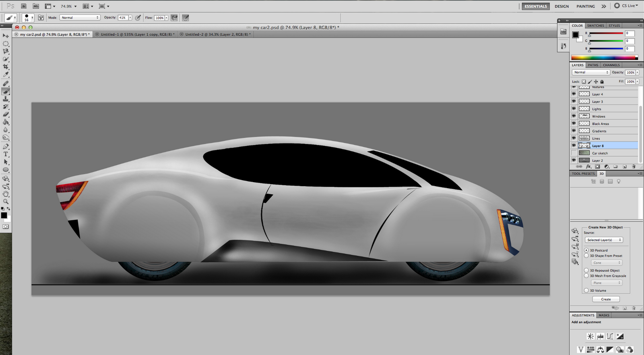Add a Brightness/Contrast adjustment

pyautogui.click(x=590, y=337)
